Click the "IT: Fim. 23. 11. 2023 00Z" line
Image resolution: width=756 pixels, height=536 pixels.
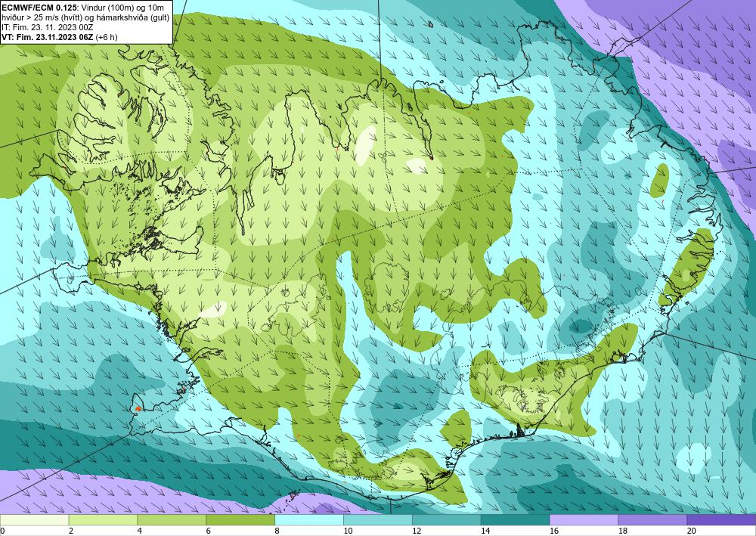pos(47,27)
